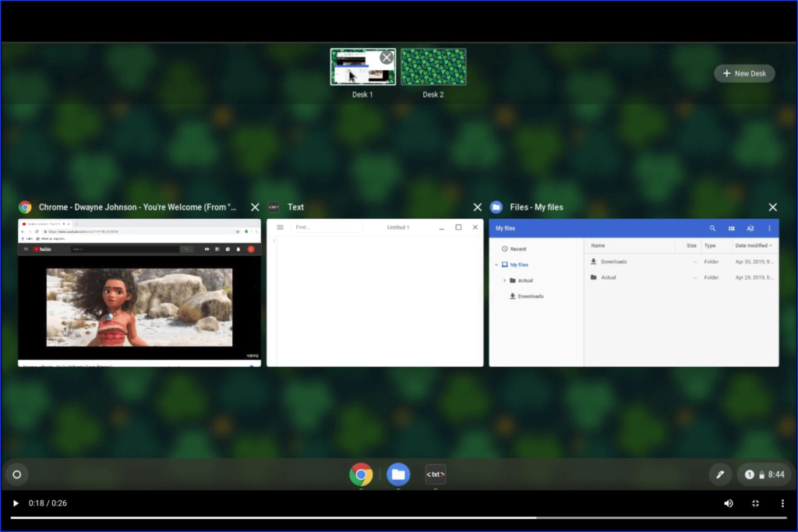
Task: Open the video player more options menu
Action: [x=782, y=503]
